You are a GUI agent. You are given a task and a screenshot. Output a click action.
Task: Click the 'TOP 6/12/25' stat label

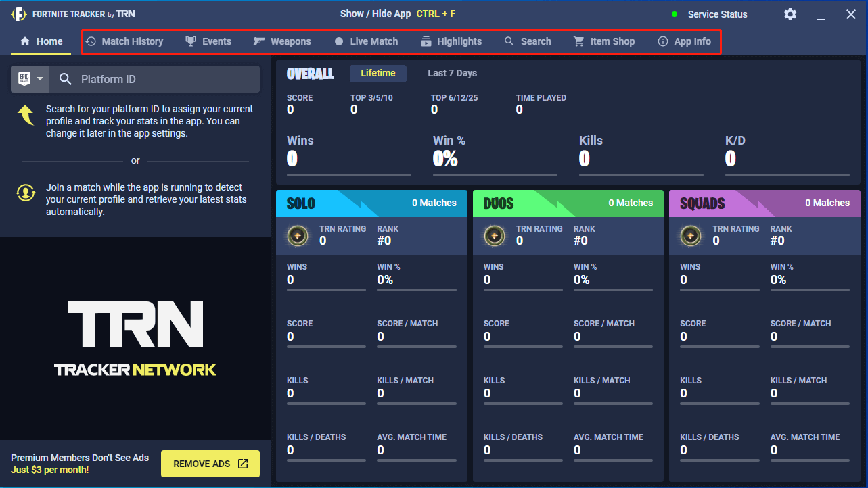tap(455, 98)
